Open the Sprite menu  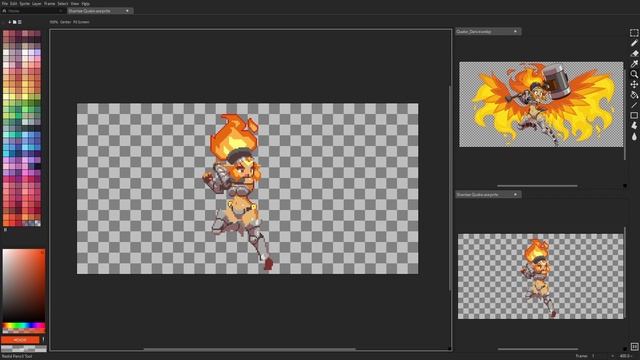(x=25, y=4)
